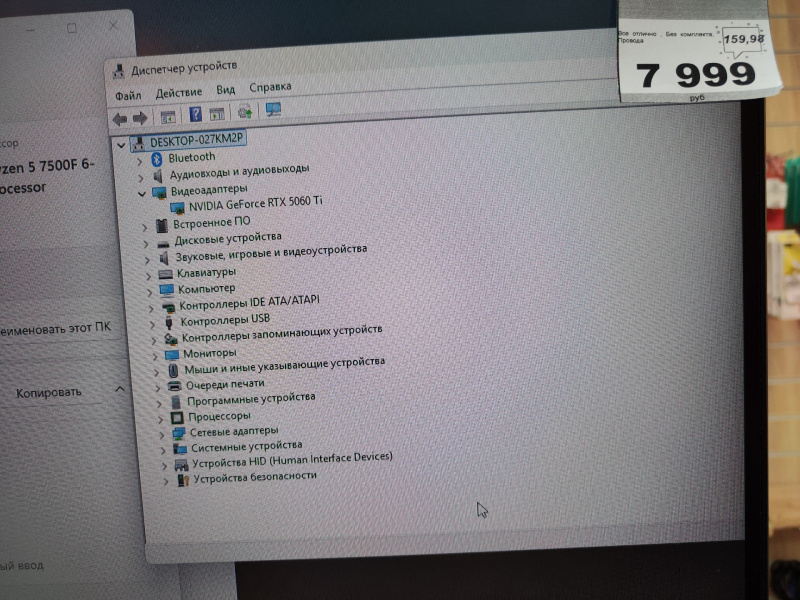Click the Клавиатуры keyboard icon
The height and width of the screenshot is (600, 800).
tap(165, 274)
